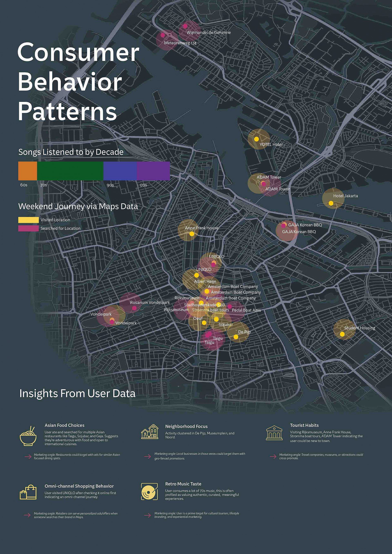
Task: Select the green 70s color bar
Action: click(70, 171)
